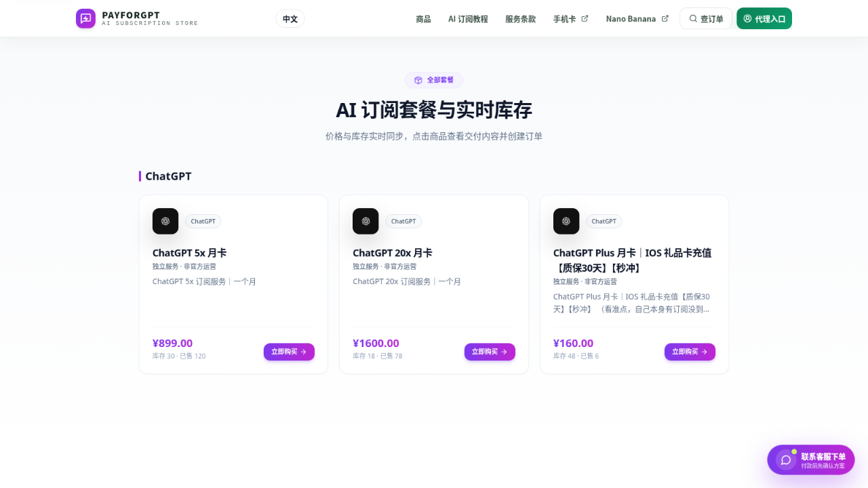The width and height of the screenshot is (868, 488).
Task: Open the Nano Banana link
Action: [x=637, y=19]
